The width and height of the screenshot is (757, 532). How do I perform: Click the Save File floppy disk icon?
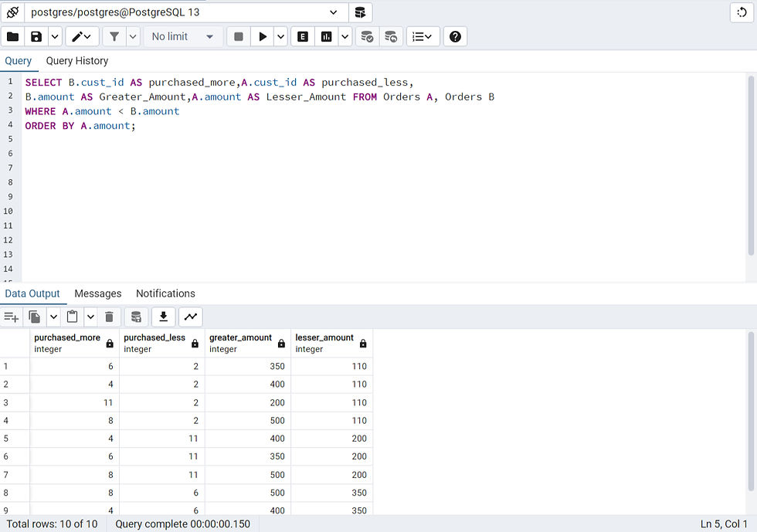pos(36,36)
